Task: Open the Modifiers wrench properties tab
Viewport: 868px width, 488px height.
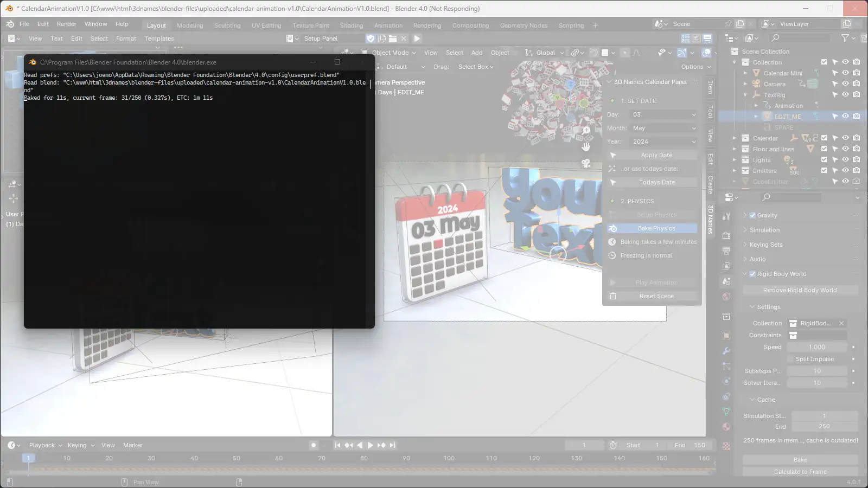Action: coord(726,351)
